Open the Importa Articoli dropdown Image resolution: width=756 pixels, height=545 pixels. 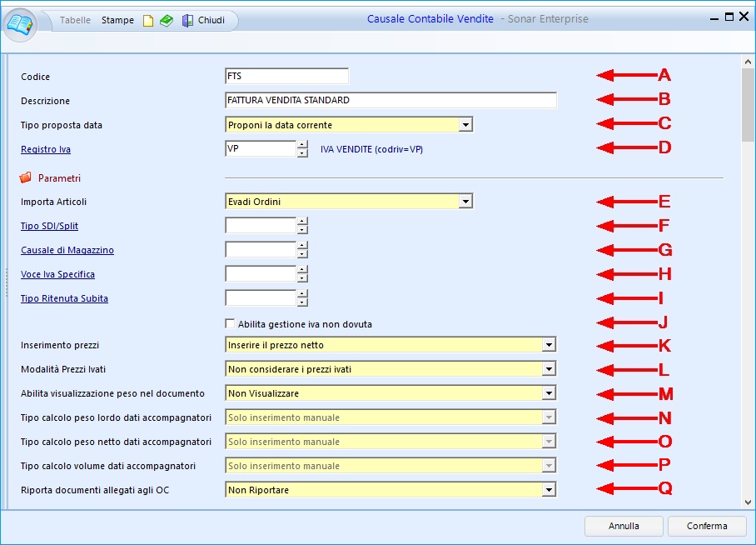[x=465, y=201]
